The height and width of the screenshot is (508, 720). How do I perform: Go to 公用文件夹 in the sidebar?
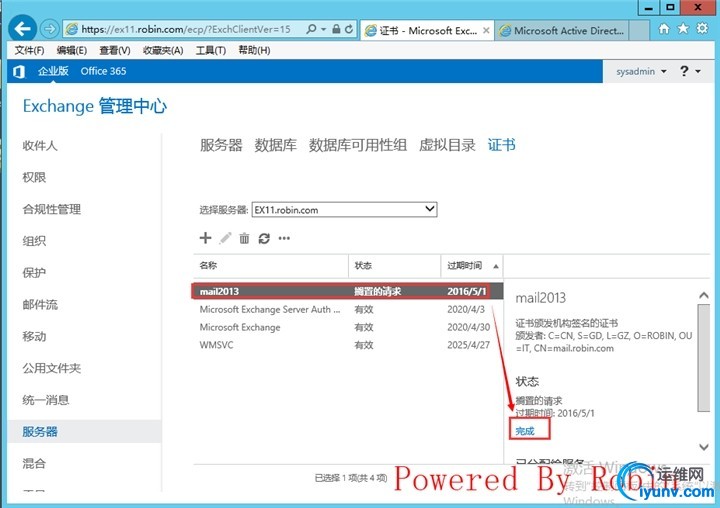click(x=51, y=368)
